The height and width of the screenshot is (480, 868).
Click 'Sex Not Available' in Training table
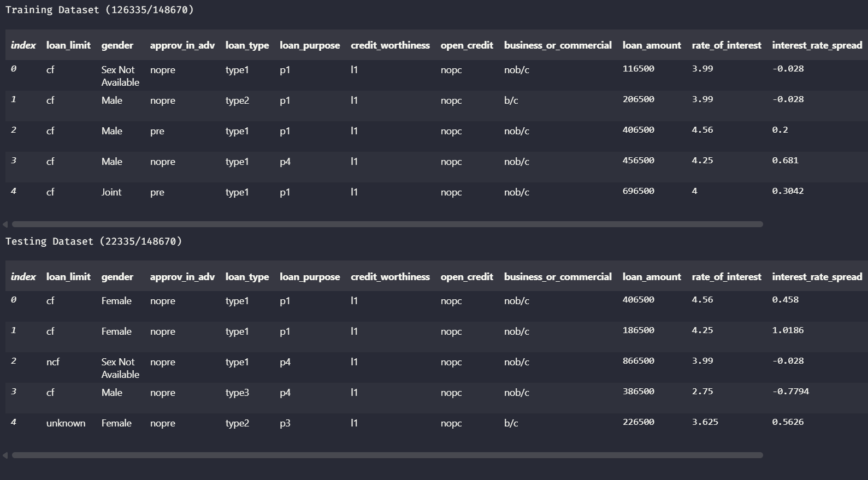pos(120,76)
